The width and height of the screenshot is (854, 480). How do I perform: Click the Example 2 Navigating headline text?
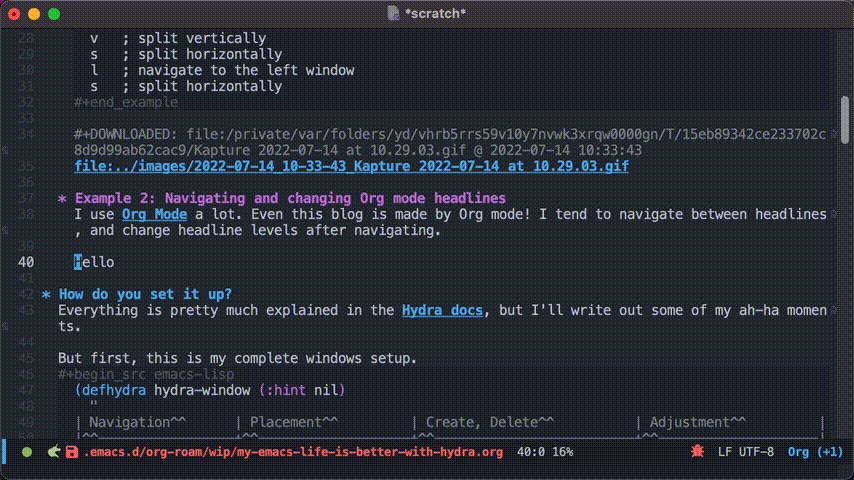pos(290,198)
